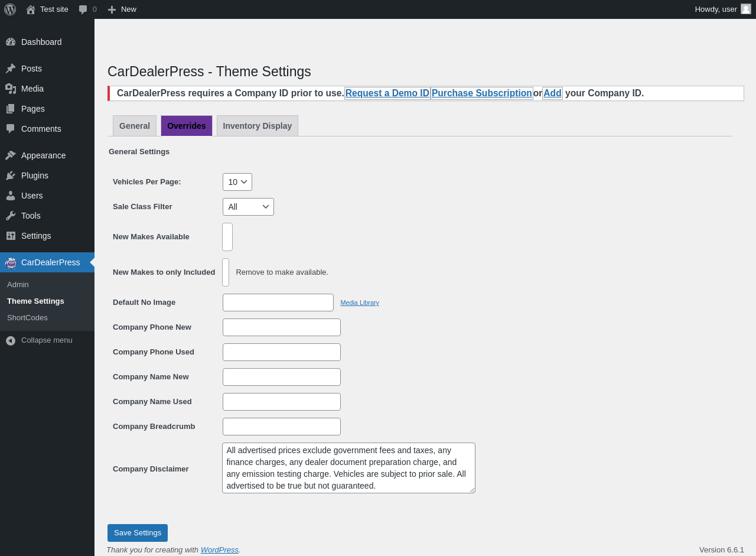Viewport: 756px width, 556px height.
Task: Click the Posts pushpin icon
Action: pyautogui.click(x=11, y=69)
